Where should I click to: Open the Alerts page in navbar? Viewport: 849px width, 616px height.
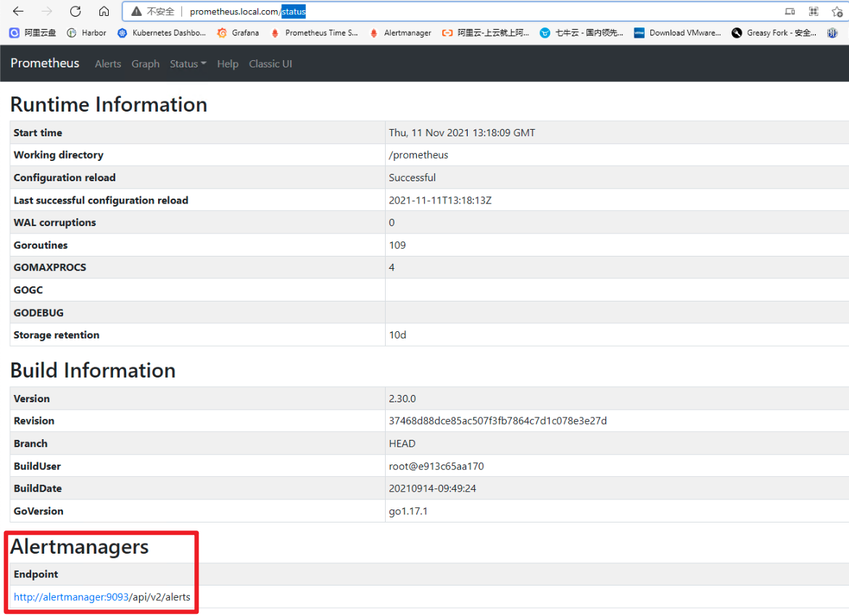point(108,64)
